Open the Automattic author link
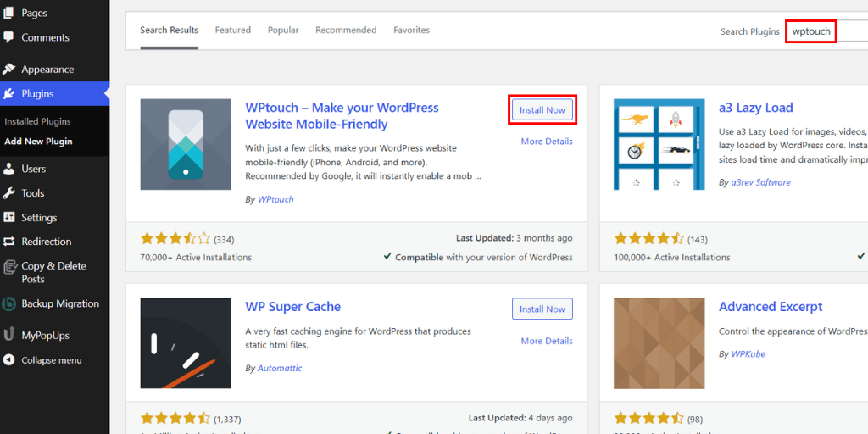Screen dimensions: 868x434 (280, 368)
